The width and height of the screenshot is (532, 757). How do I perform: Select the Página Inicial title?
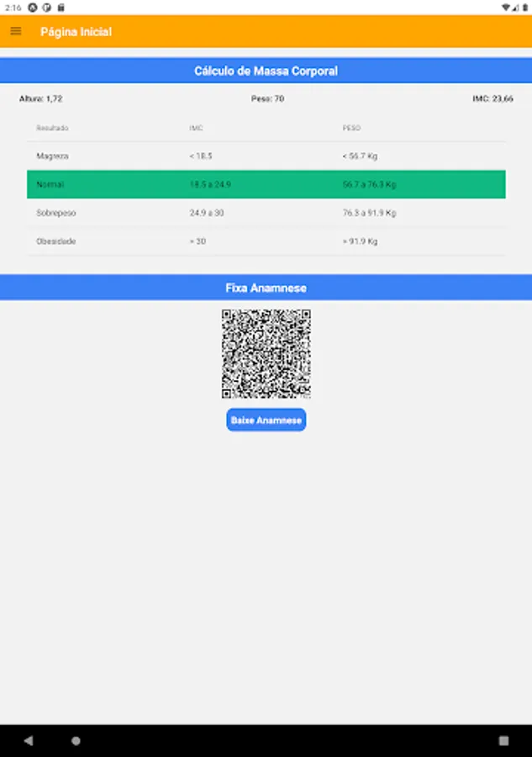tap(76, 32)
